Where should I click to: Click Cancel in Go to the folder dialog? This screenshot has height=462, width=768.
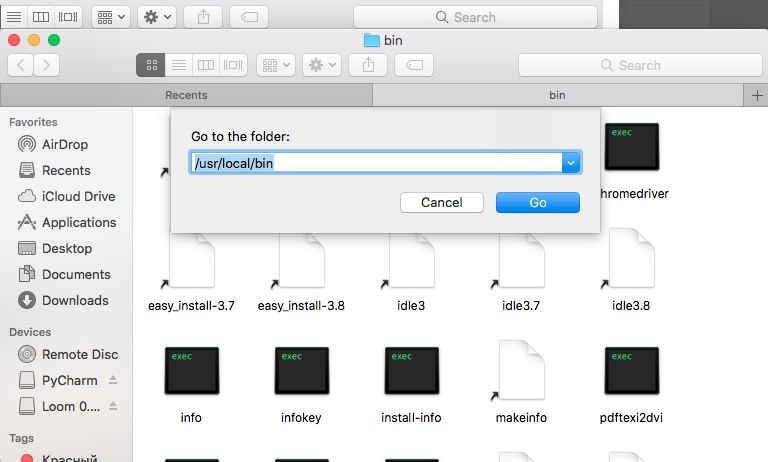[x=441, y=202]
